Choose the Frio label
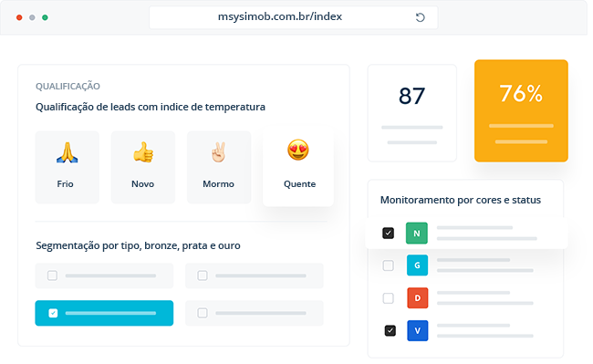The image size is (593, 364). point(65,184)
